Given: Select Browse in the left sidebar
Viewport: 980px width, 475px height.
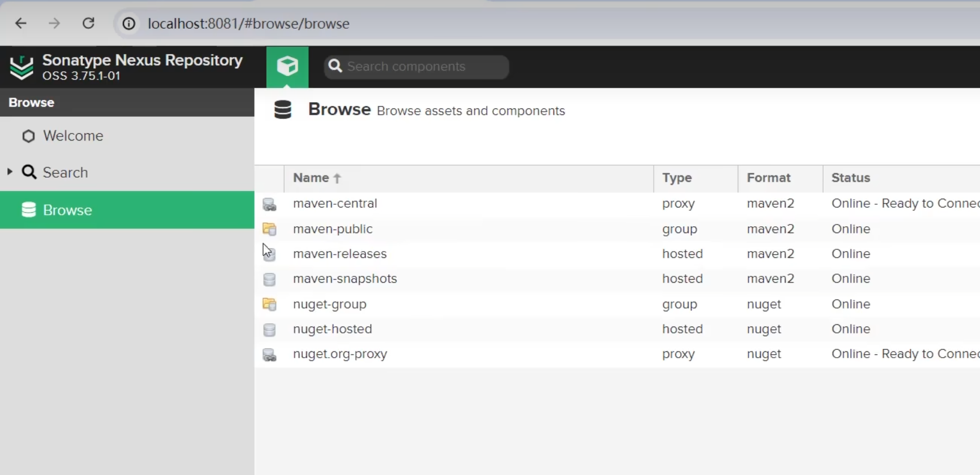Looking at the screenshot, I should 67,210.
